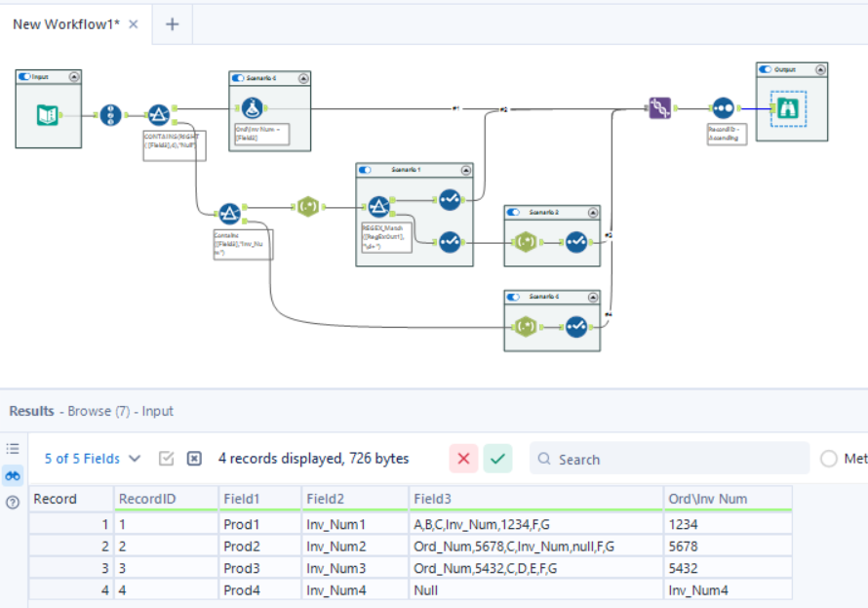
Task: Collapse the Input container
Action: click(x=74, y=76)
